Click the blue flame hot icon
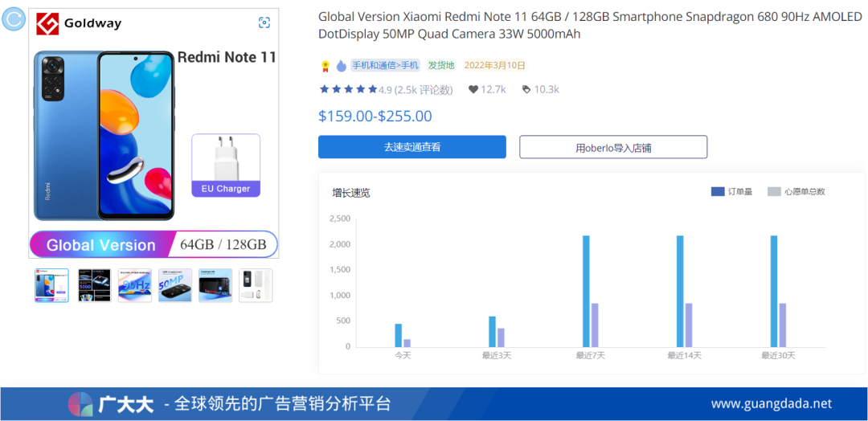 [341, 66]
